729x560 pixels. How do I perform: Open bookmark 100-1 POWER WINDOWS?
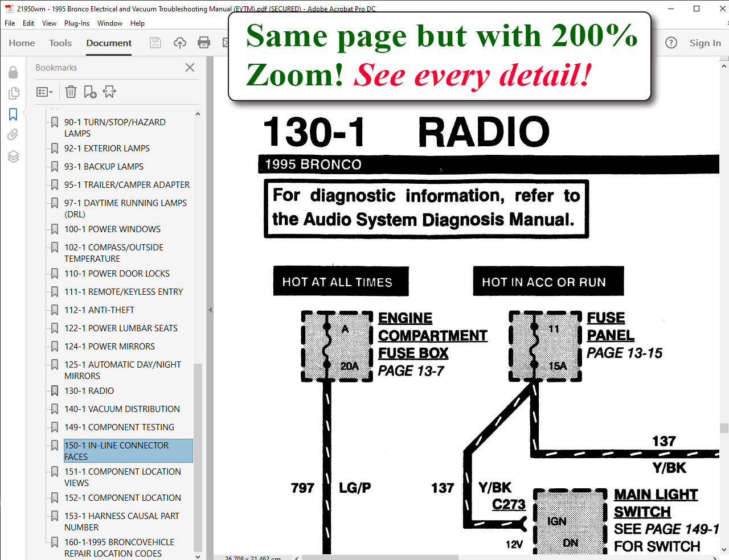click(112, 229)
